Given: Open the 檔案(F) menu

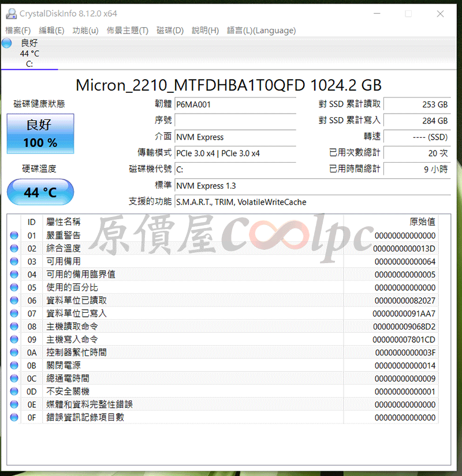Looking at the screenshot, I should 18,31.
